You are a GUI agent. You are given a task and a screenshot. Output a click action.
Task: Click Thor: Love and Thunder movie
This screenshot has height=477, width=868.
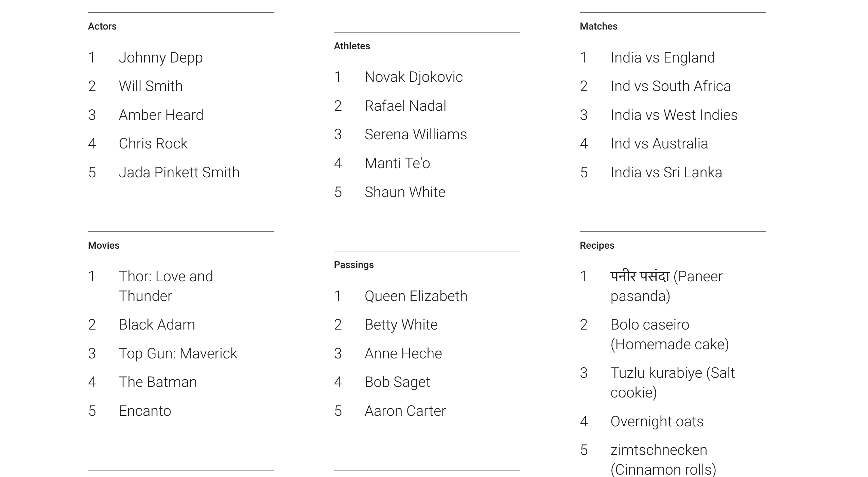click(166, 286)
